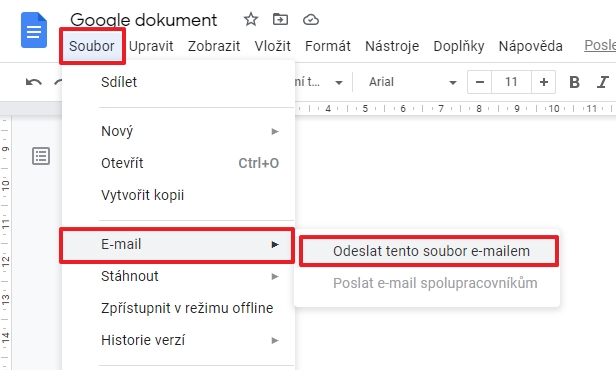Screen dimensions: 616x370
Task: Open the Google Docs home icon
Action: pos(34,30)
